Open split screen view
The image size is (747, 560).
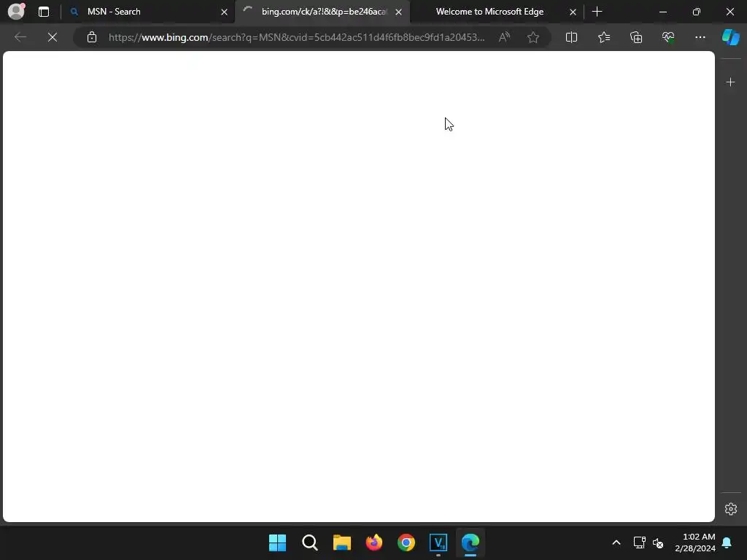pyautogui.click(x=571, y=37)
